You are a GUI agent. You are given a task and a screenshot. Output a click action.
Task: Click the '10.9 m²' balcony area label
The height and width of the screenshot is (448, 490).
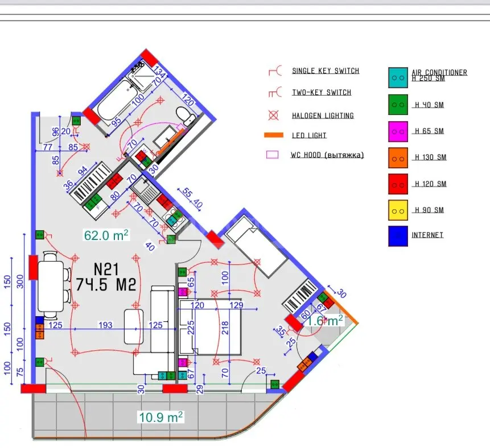[161, 417]
